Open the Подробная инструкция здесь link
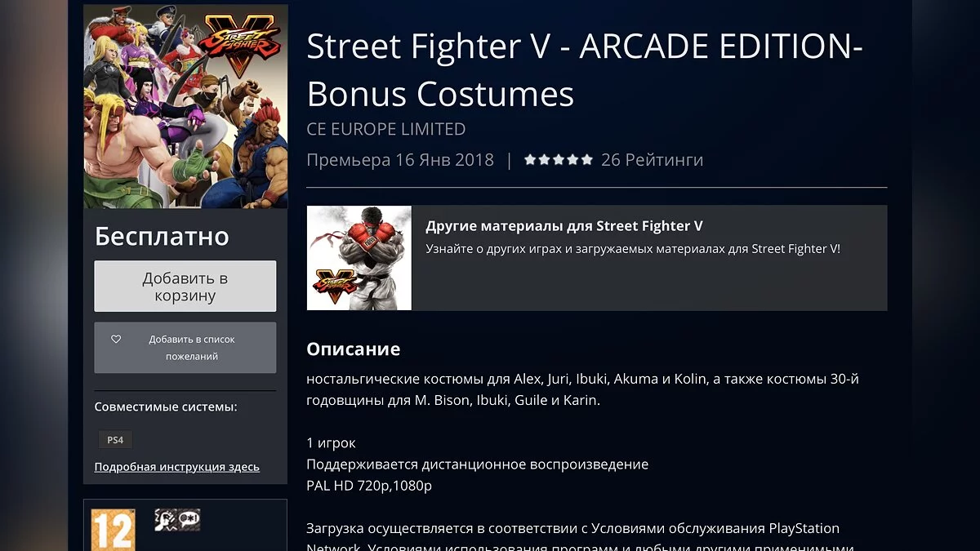The height and width of the screenshot is (551, 980). (x=177, y=467)
